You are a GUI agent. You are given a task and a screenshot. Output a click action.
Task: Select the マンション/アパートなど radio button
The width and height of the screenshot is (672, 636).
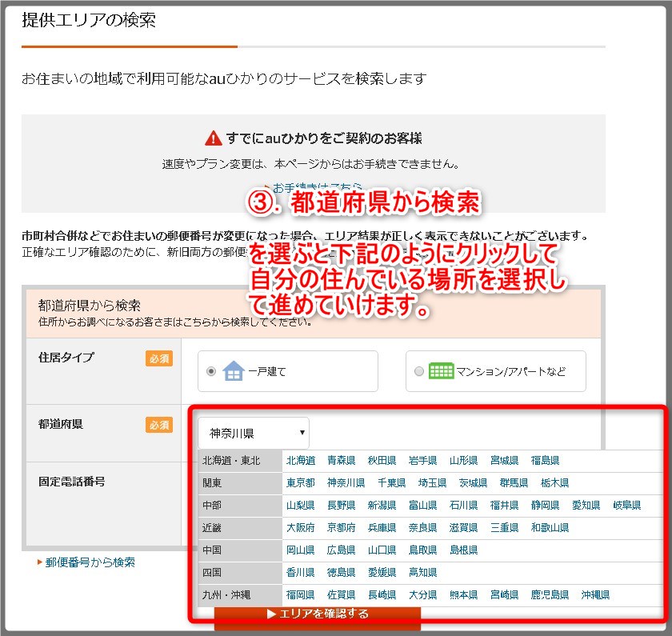[418, 371]
